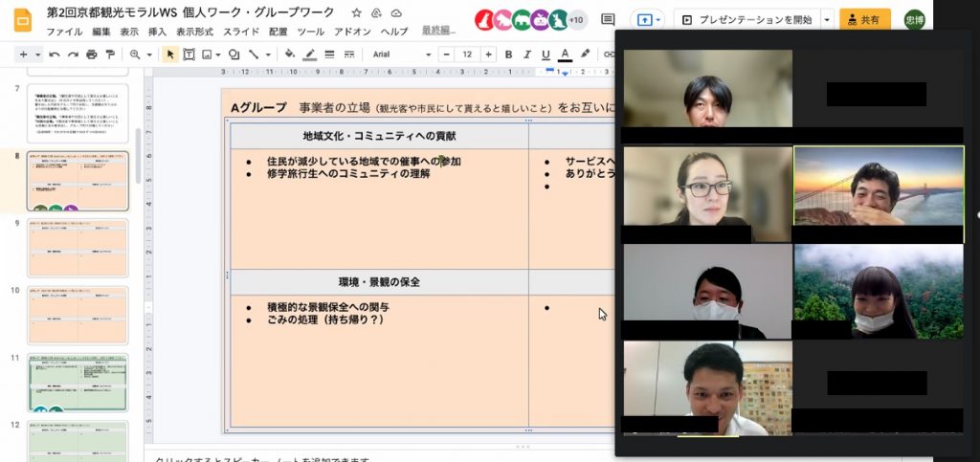Image resolution: width=980 pixels, height=462 pixels.
Task: Click the print icon
Action: coord(92,55)
